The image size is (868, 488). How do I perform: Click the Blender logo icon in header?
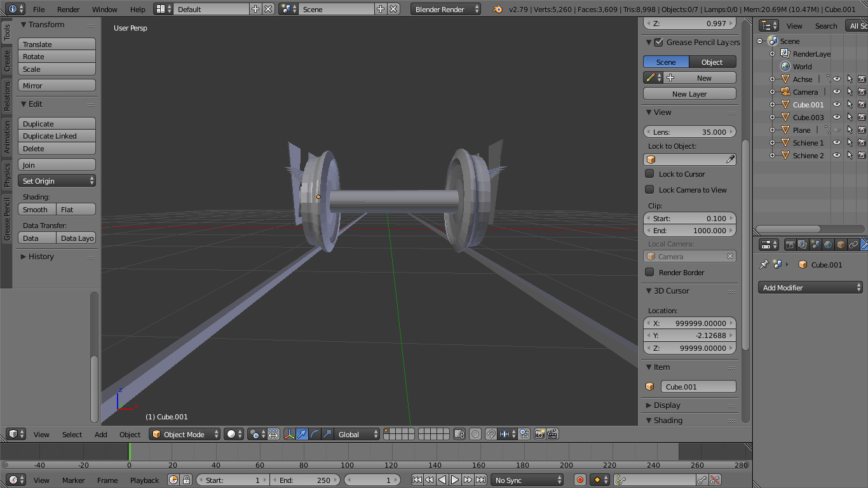click(498, 10)
